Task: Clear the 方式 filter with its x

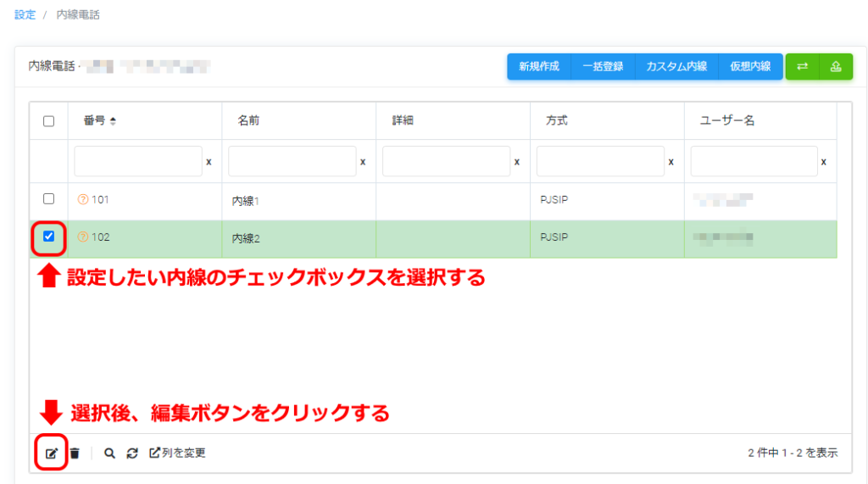Action: (670, 161)
